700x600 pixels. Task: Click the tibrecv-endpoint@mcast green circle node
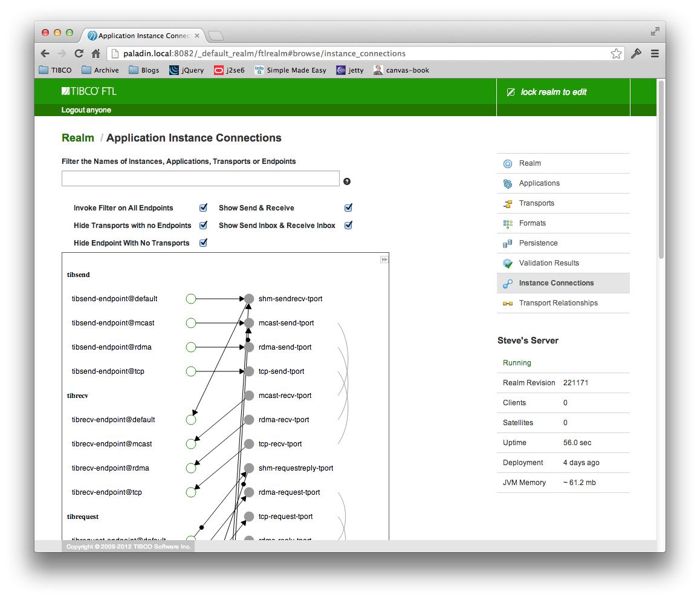coord(191,444)
